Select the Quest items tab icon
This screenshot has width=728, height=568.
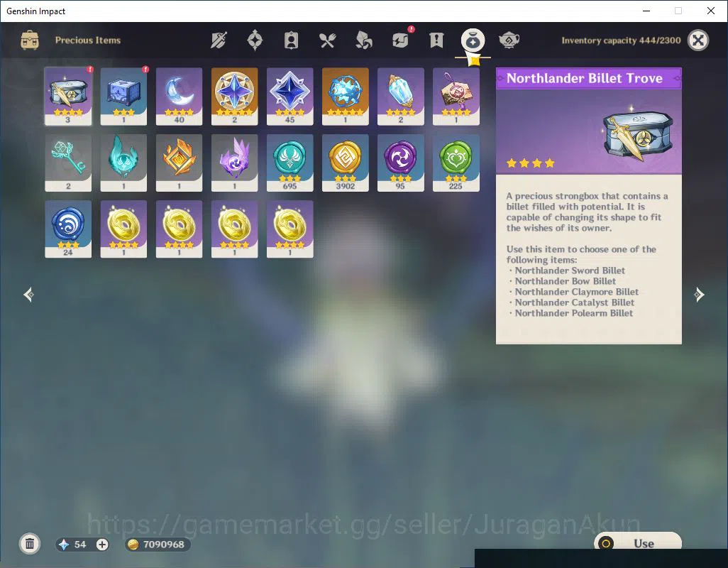(436, 40)
